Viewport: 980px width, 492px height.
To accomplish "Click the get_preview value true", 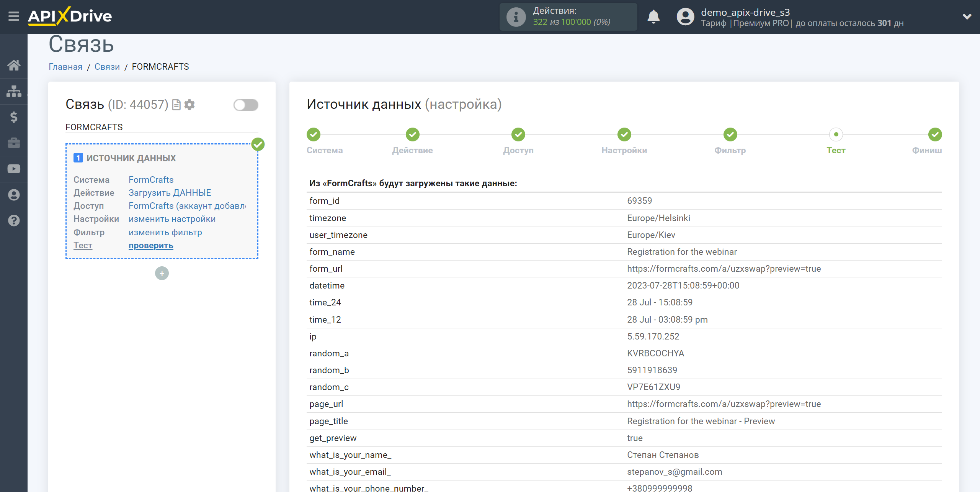I will [635, 438].
